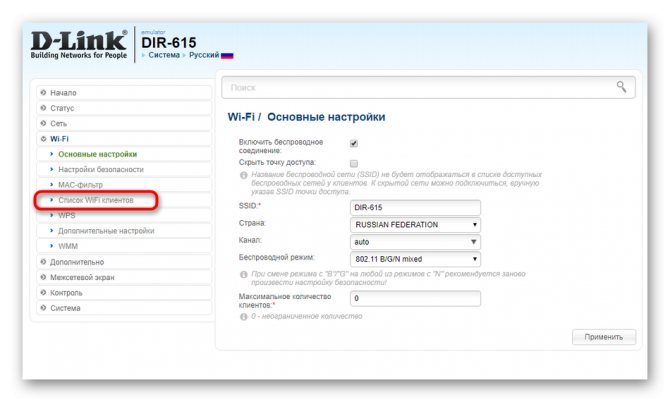Click the SSID input field
670x402 pixels.
click(x=415, y=208)
